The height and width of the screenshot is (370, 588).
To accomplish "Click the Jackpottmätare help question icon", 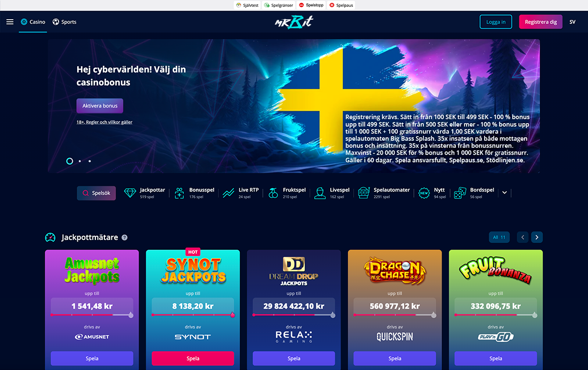I will tap(125, 238).
